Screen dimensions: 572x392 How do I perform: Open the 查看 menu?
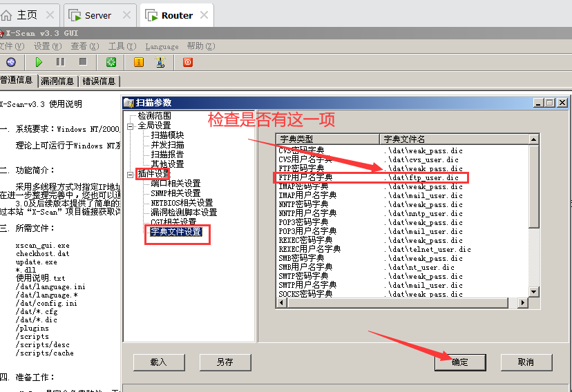click(x=85, y=46)
